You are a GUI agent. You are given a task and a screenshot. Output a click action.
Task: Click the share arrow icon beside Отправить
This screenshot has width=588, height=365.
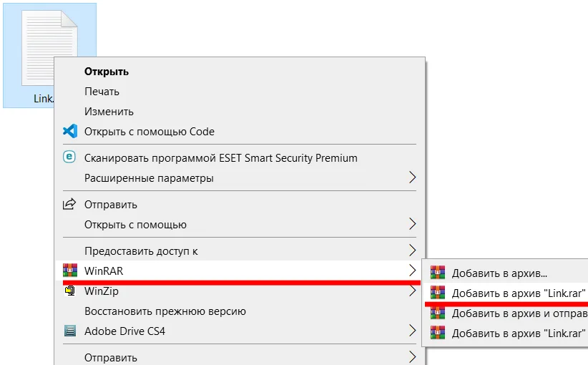tap(69, 205)
